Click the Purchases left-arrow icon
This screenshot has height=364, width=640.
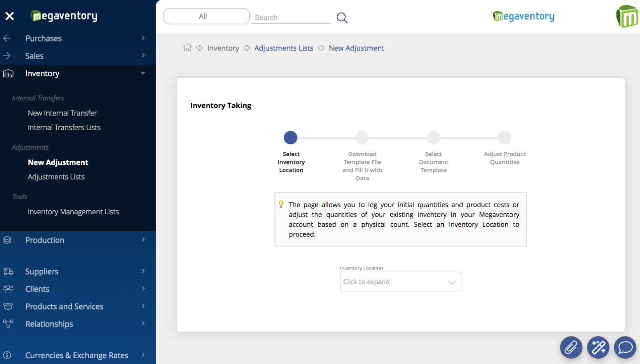[x=7, y=38]
